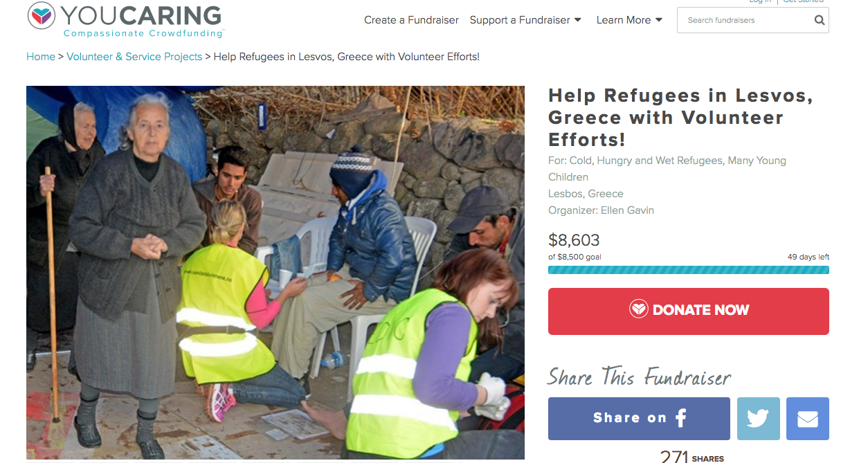Screen dimensions: 868x463
Task: Expand the Learn More dropdown arrow
Action: tap(659, 20)
